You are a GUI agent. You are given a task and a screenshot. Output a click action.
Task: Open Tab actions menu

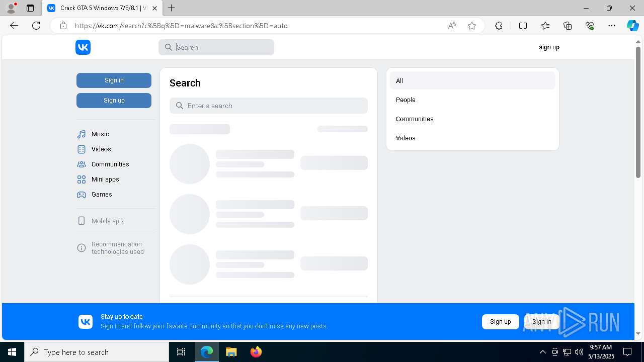[30, 8]
